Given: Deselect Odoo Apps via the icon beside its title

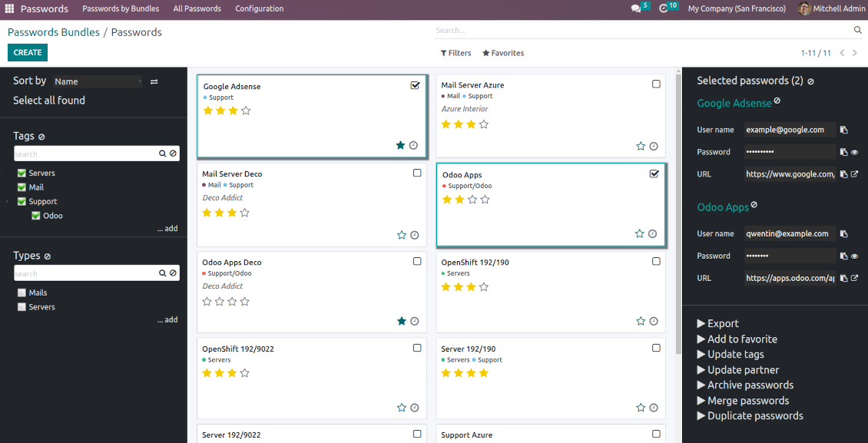Looking at the screenshot, I should point(754,205).
